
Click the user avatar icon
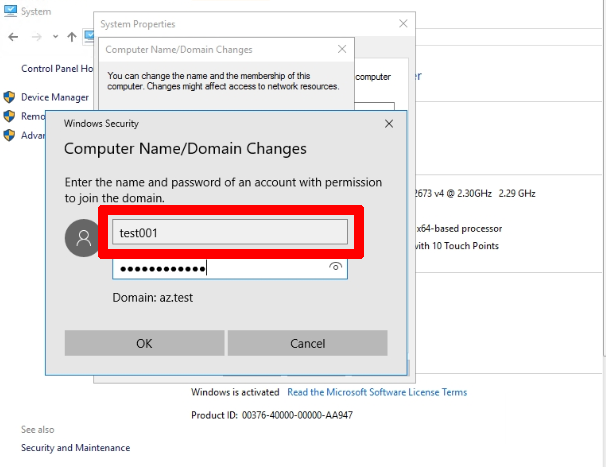pyautogui.click(x=82, y=238)
